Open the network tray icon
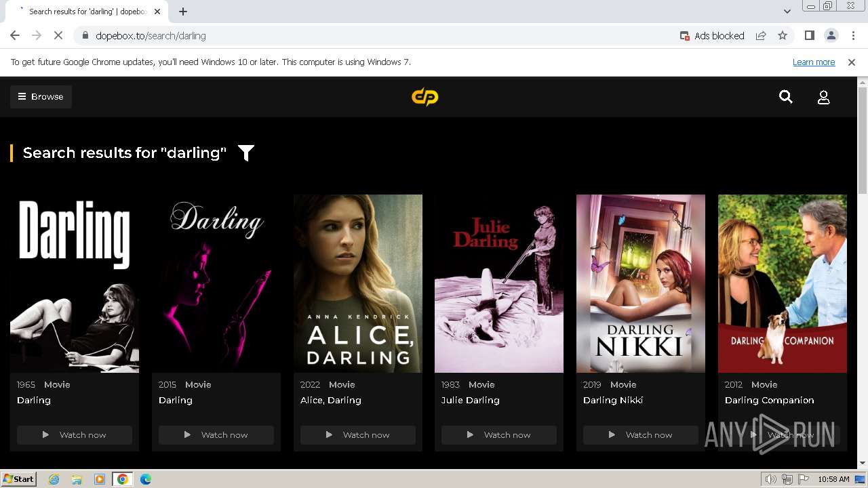Screen dimensions: 868x488 tap(787, 479)
